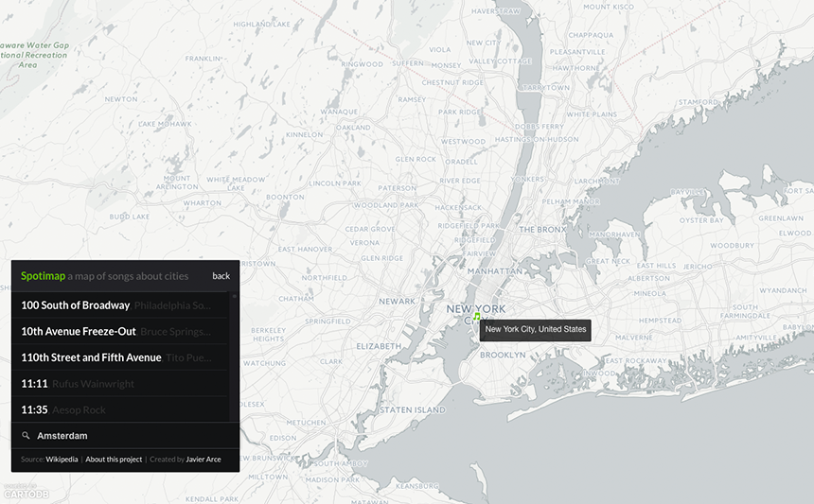Select song 100 South of Broadway

click(x=76, y=305)
